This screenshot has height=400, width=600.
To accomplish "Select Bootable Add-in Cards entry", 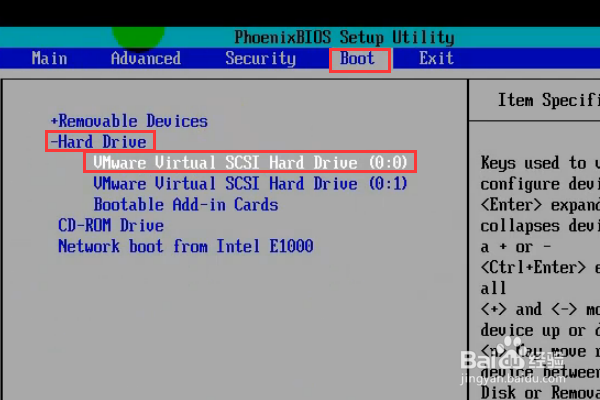I will pyautogui.click(x=186, y=204).
